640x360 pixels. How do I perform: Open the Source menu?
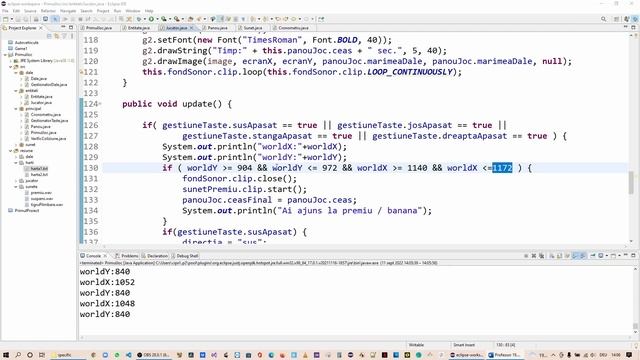point(30,11)
